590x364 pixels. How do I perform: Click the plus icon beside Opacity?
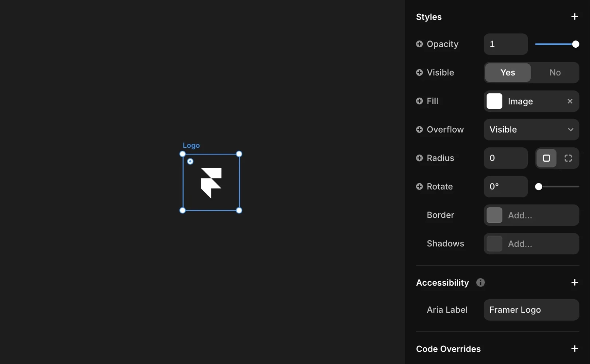coord(419,44)
